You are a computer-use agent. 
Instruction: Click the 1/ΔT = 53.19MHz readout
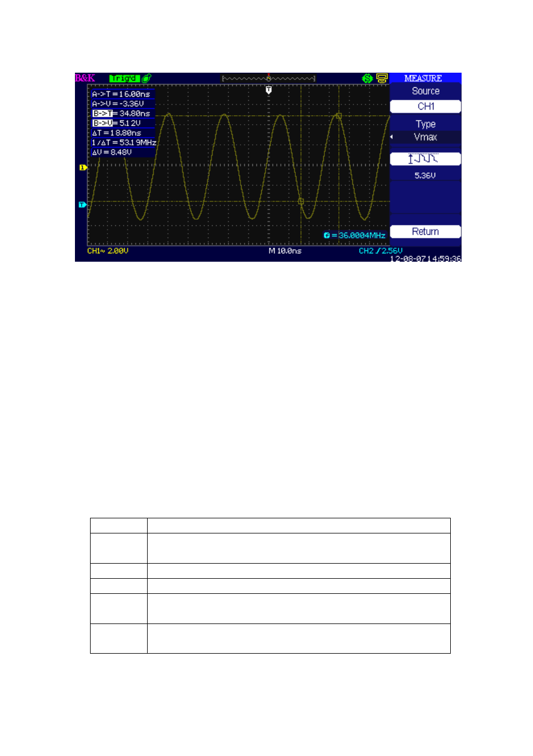point(124,143)
